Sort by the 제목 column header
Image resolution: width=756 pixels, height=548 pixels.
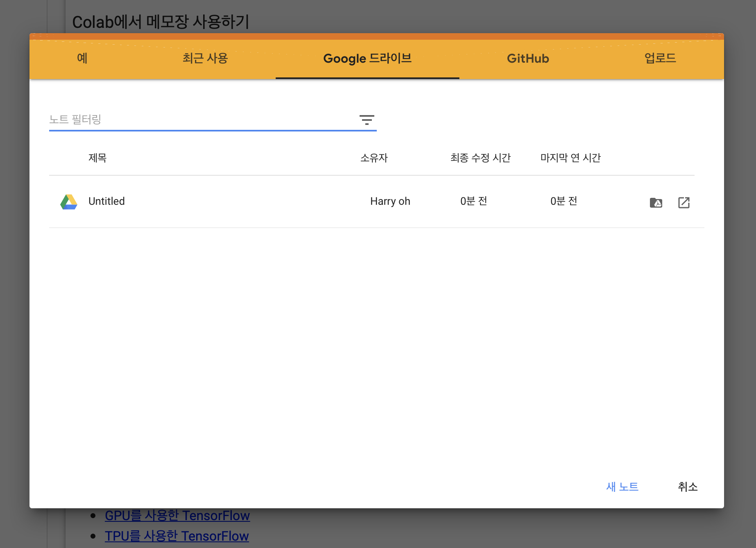[97, 158]
